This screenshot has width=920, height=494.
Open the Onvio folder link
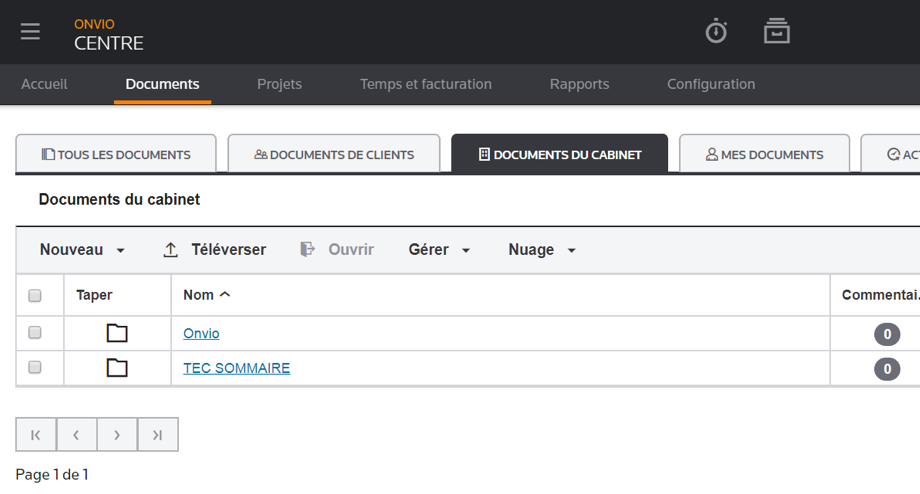[x=201, y=333]
